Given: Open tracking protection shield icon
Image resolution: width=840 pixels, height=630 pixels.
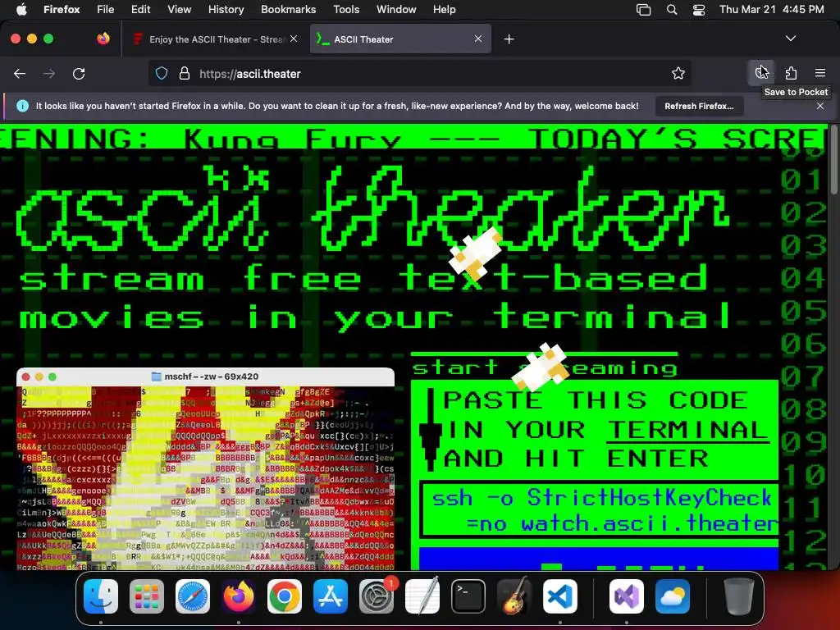Looking at the screenshot, I should [x=162, y=73].
